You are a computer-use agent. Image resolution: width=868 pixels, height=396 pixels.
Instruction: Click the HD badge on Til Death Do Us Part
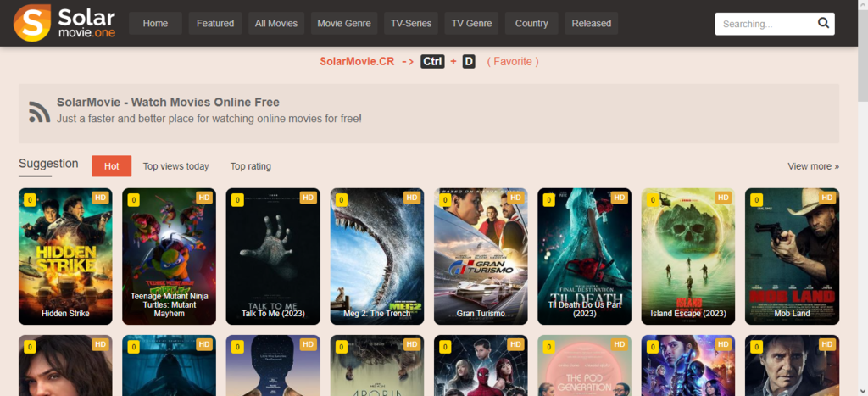[620, 198]
